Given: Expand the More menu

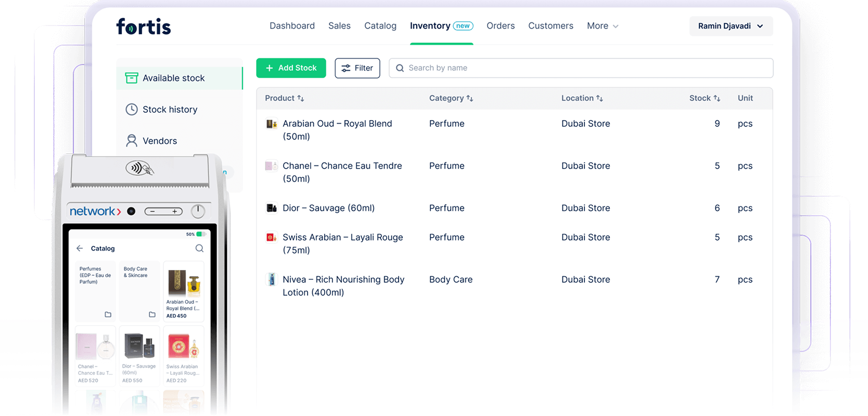Looking at the screenshot, I should [603, 26].
